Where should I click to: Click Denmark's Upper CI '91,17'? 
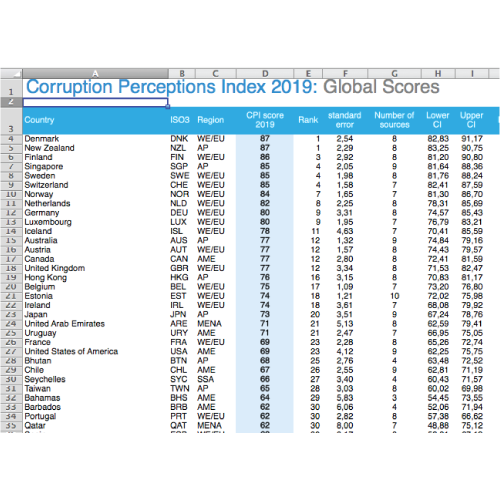click(x=472, y=139)
